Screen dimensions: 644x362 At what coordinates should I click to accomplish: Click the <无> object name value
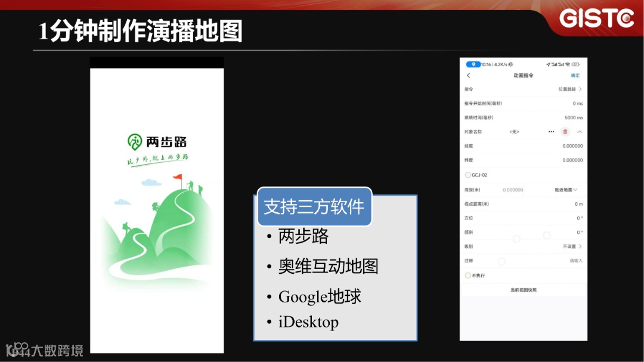(514, 132)
